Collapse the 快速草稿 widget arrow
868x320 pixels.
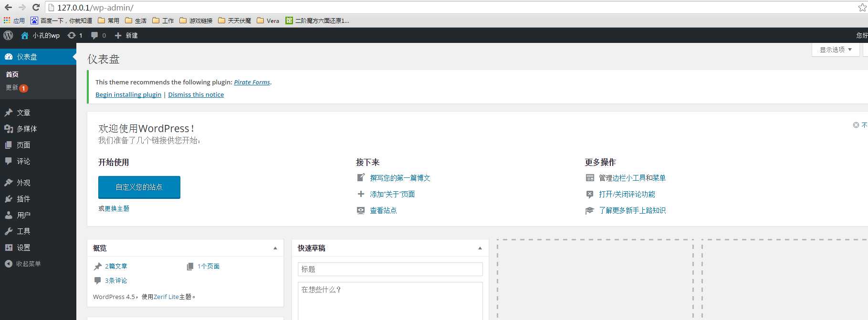pos(480,248)
